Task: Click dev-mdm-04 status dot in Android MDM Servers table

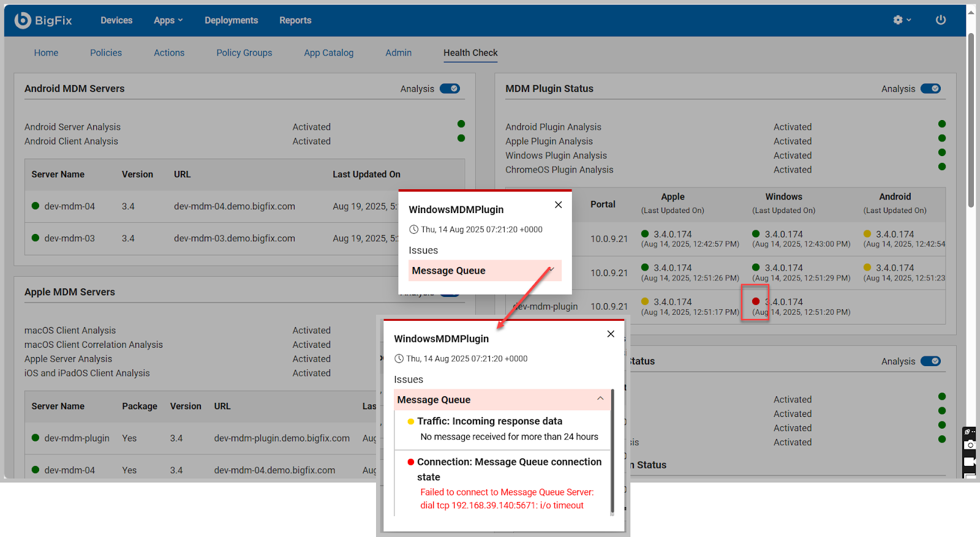Action: coord(36,206)
